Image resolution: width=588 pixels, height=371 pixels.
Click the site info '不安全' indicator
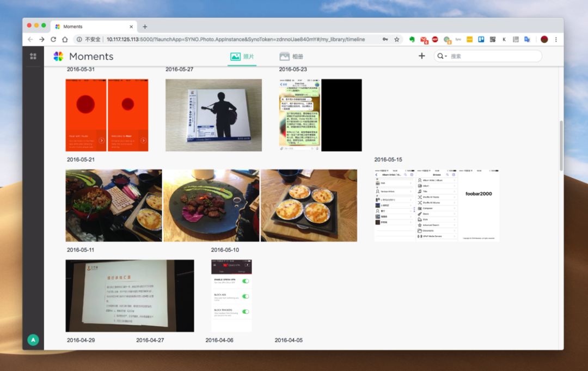(89, 39)
